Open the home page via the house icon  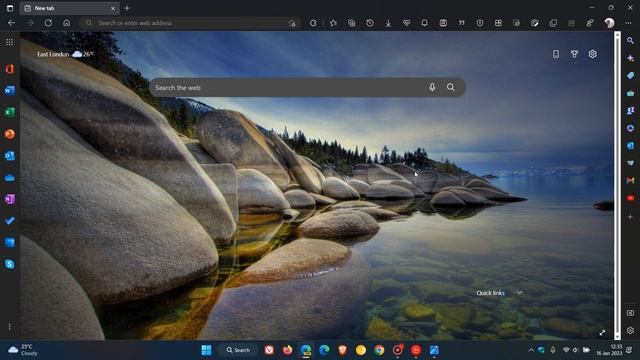[x=67, y=23]
